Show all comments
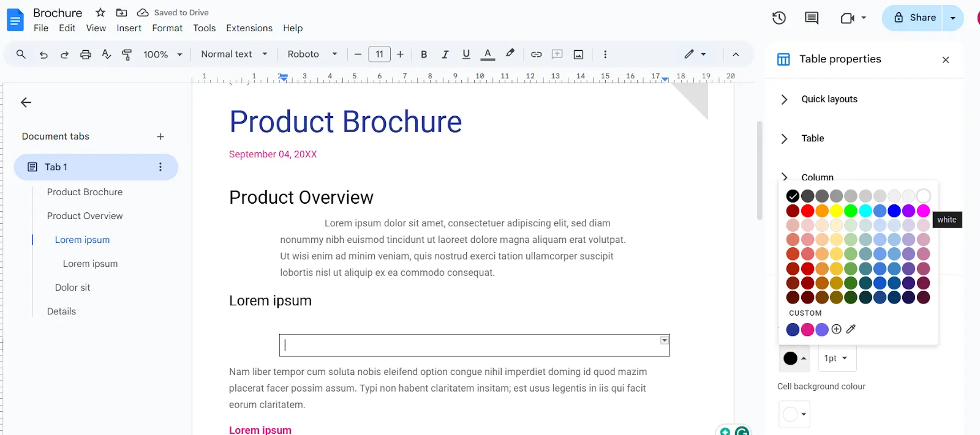The height and width of the screenshot is (435, 980). pos(812,18)
